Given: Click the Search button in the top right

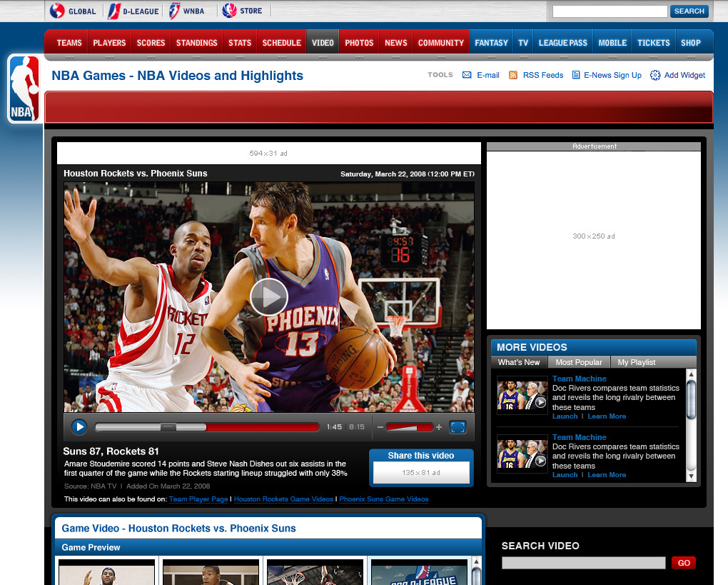Looking at the screenshot, I should pyautogui.click(x=687, y=11).
